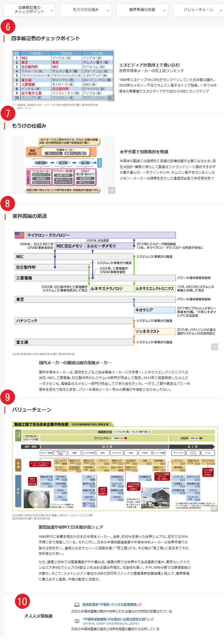Image resolution: width=224 pixels, height=644 pixels.
Task: Click パナソニック bar in genealogy chart
Action: [x=74, y=321]
